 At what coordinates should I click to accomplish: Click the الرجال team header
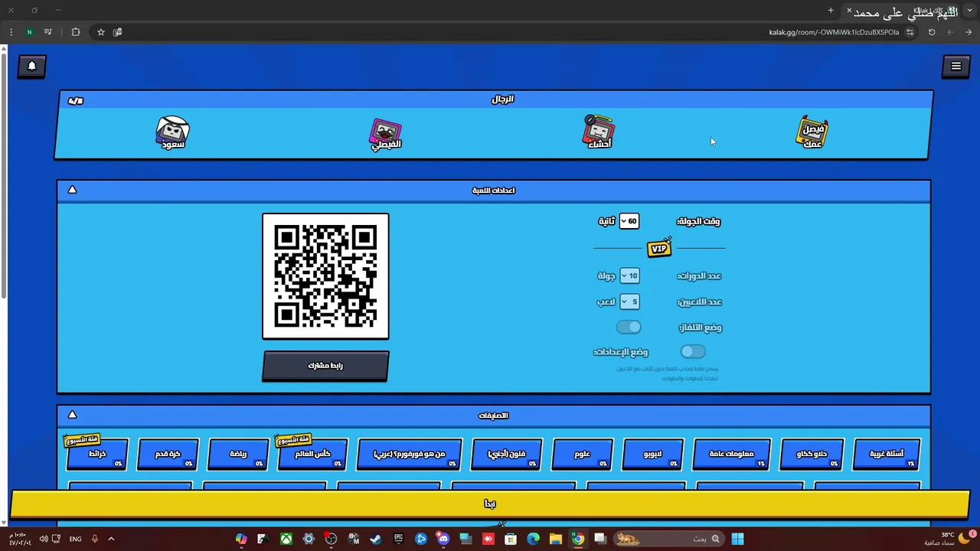[x=502, y=99]
